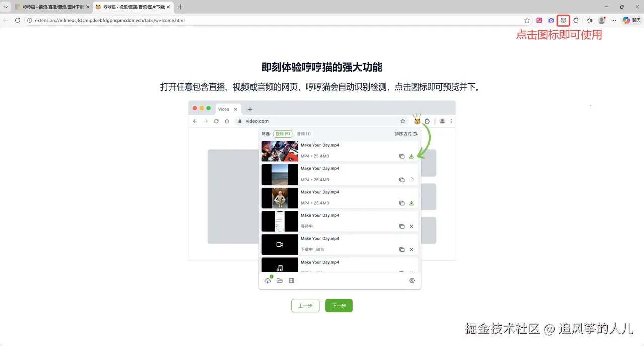Click the 下载中 58% progress text
The width and height of the screenshot is (644, 346).
(x=312, y=250)
